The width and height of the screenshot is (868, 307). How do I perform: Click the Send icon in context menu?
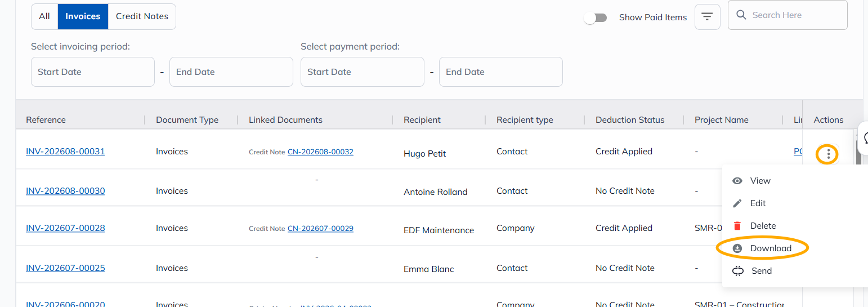738,271
